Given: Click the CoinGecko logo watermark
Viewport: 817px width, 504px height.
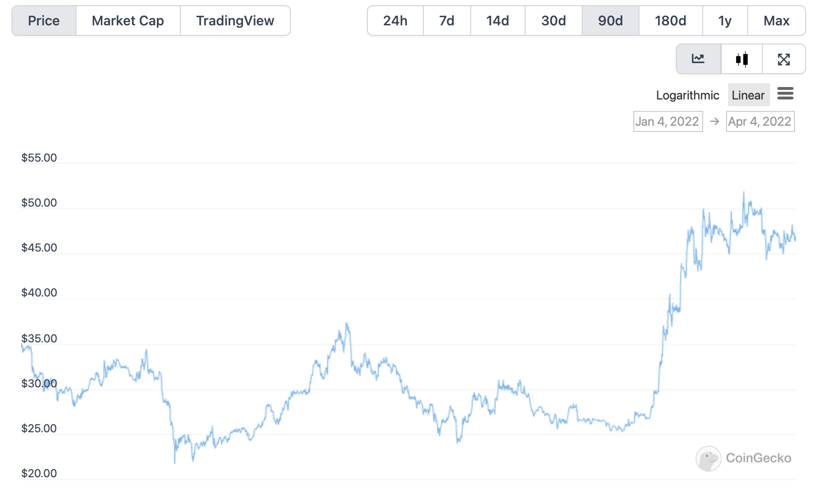Looking at the screenshot, I should click(x=743, y=458).
